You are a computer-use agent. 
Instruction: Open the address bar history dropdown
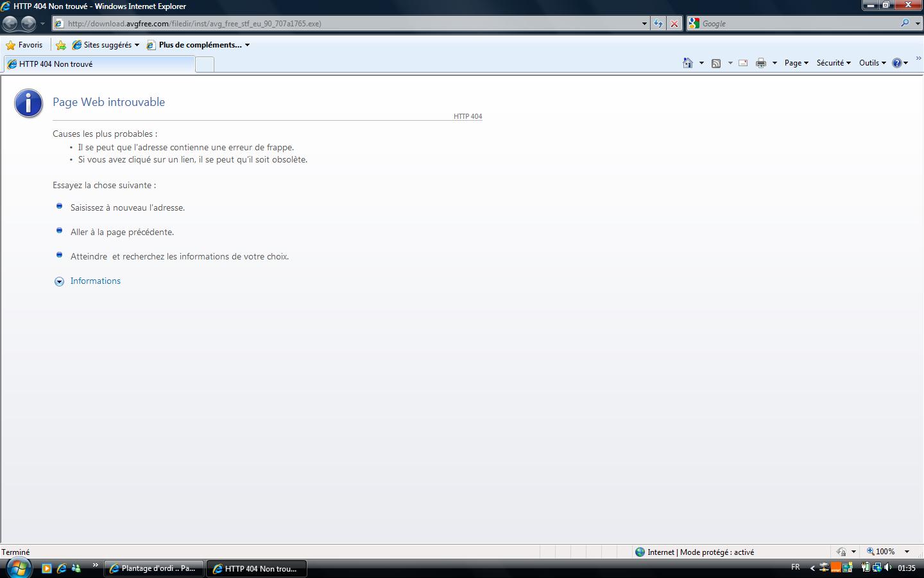pyautogui.click(x=644, y=24)
